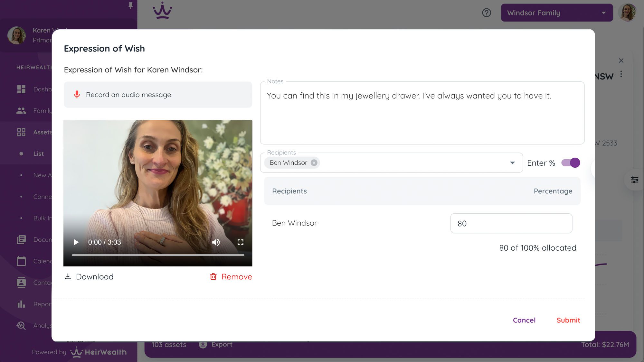Image resolution: width=644 pixels, height=362 pixels.
Task: Click the Percentage column header
Action: 553,191
